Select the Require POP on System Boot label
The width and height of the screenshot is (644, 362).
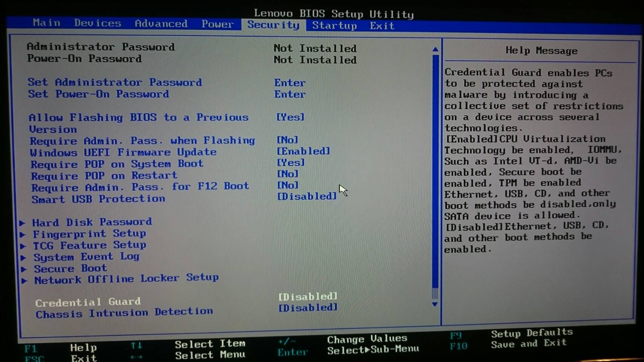(x=117, y=164)
